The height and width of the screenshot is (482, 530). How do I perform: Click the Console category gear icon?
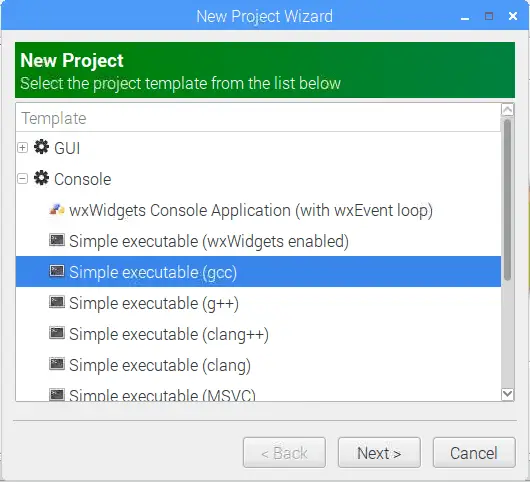pos(41,178)
